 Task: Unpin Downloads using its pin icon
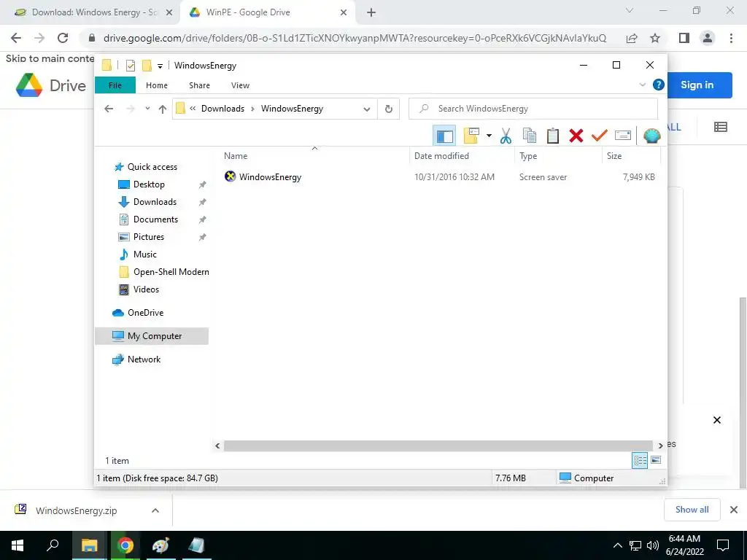(x=203, y=202)
